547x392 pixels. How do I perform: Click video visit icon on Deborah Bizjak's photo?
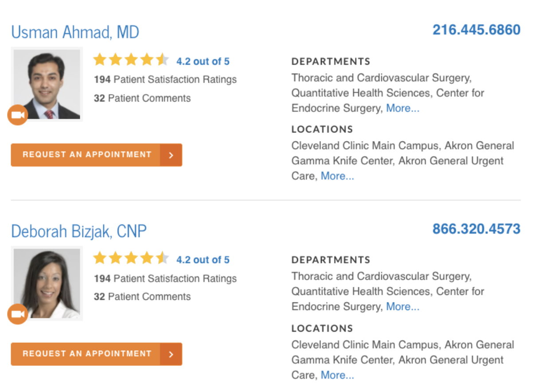(18, 314)
